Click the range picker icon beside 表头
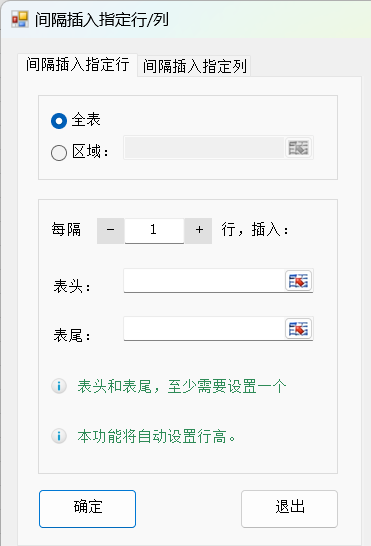The height and width of the screenshot is (546, 371). point(299,280)
